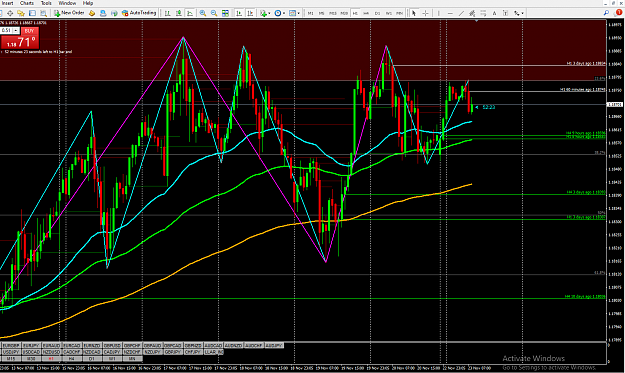Switch to line chart display
Viewport: 625px width, 373px height.
[x=190, y=13]
